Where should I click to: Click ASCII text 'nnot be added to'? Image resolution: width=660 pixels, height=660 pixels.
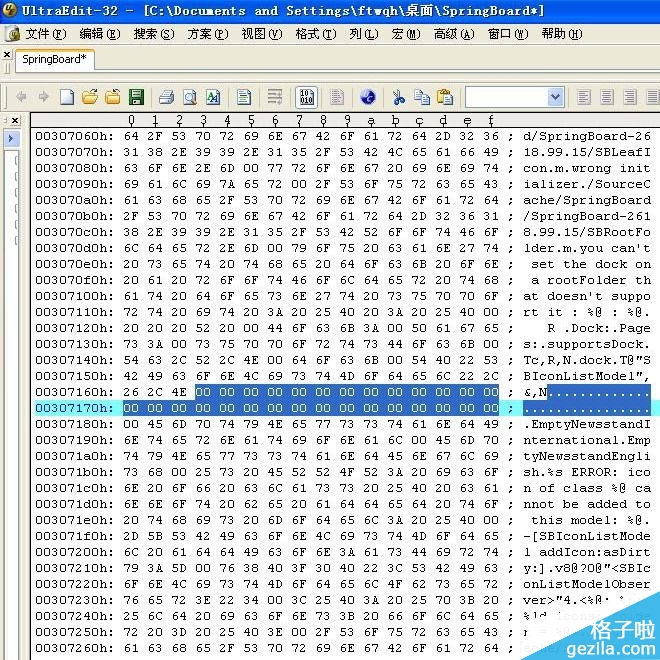pyautogui.click(x=587, y=504)
